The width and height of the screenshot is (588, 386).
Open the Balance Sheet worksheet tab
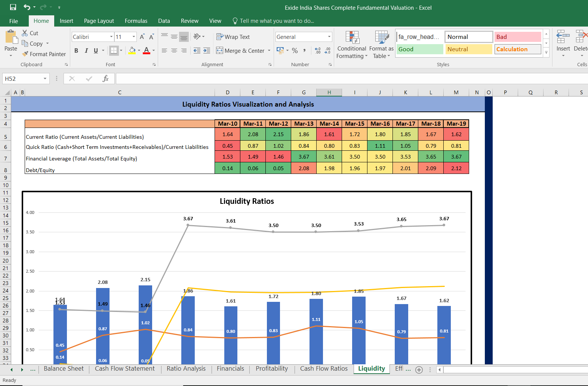[x=64, y=369]
